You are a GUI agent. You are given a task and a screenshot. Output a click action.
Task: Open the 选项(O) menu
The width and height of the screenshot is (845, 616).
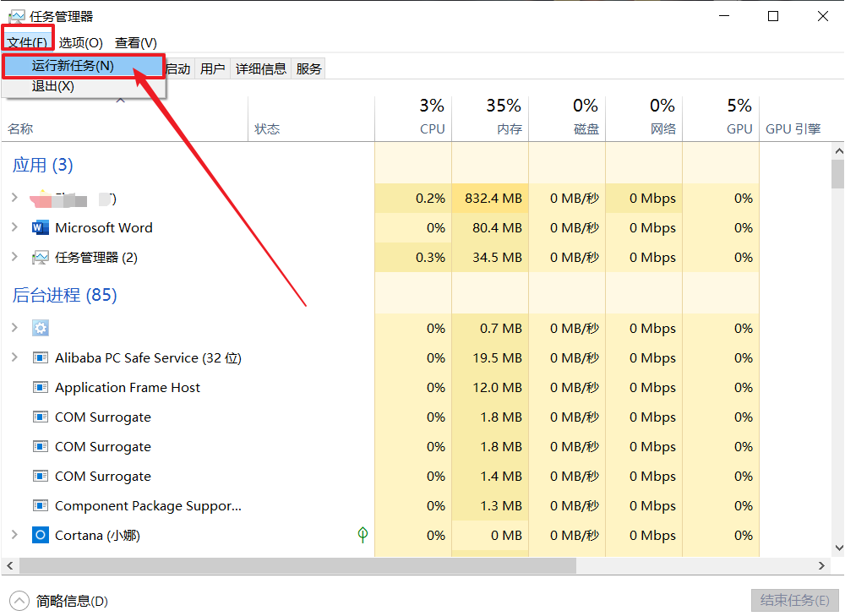(81, 42)
